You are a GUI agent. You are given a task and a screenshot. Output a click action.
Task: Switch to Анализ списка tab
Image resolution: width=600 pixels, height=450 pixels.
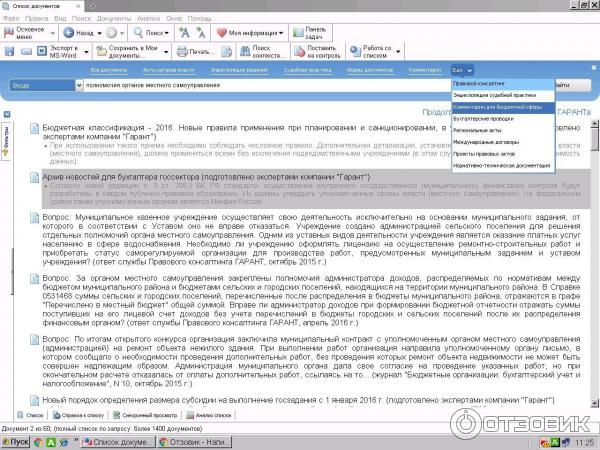pyautogui.click(x=209, y=415)
